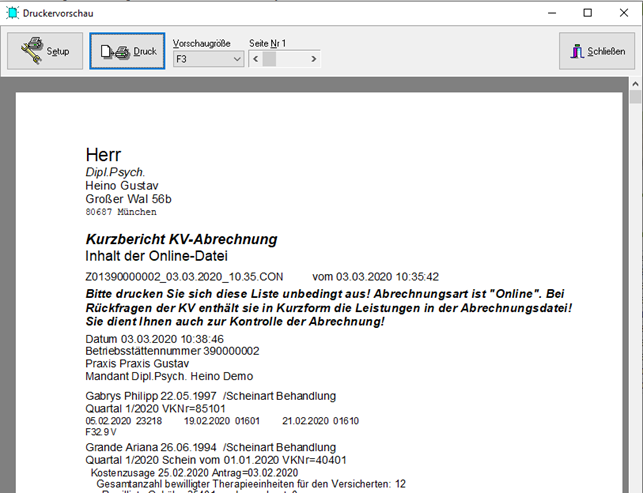This screenshot has width=643, height=493.
Task: Click the Druck print button
Action: pos(127,51)
